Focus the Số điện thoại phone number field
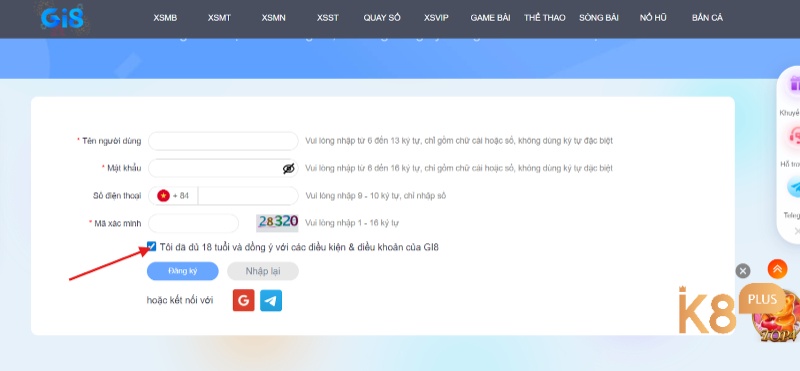Image resolution: width=800 pixels, height=371 pixels. coord(247,195)
